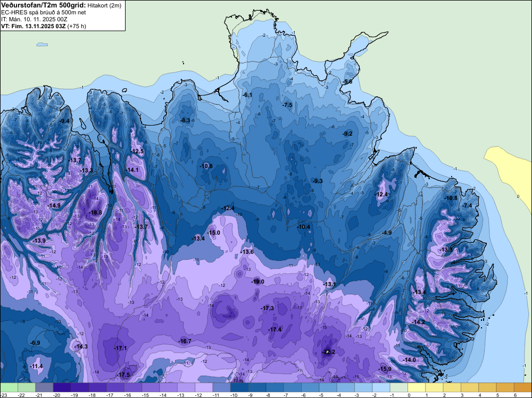The height and width of the screenshot is (398, 532).
Task: Click the orange legend swatch above the 6 label
Action: pos(523,387)
